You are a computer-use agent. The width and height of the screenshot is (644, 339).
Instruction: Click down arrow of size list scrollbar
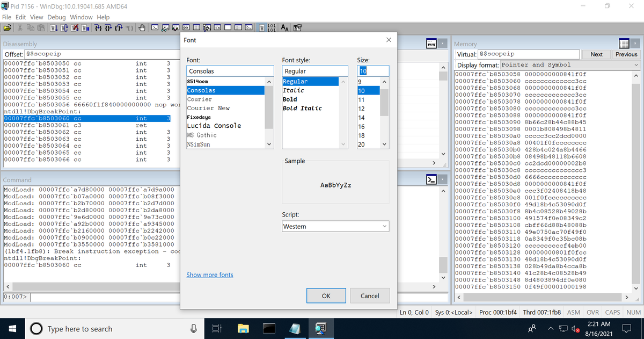pos(384,145)
